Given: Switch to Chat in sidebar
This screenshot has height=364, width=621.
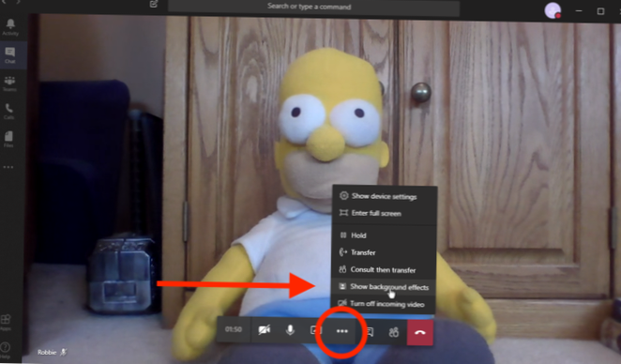Looking at the screenshot, I should (x=10, y=55).
